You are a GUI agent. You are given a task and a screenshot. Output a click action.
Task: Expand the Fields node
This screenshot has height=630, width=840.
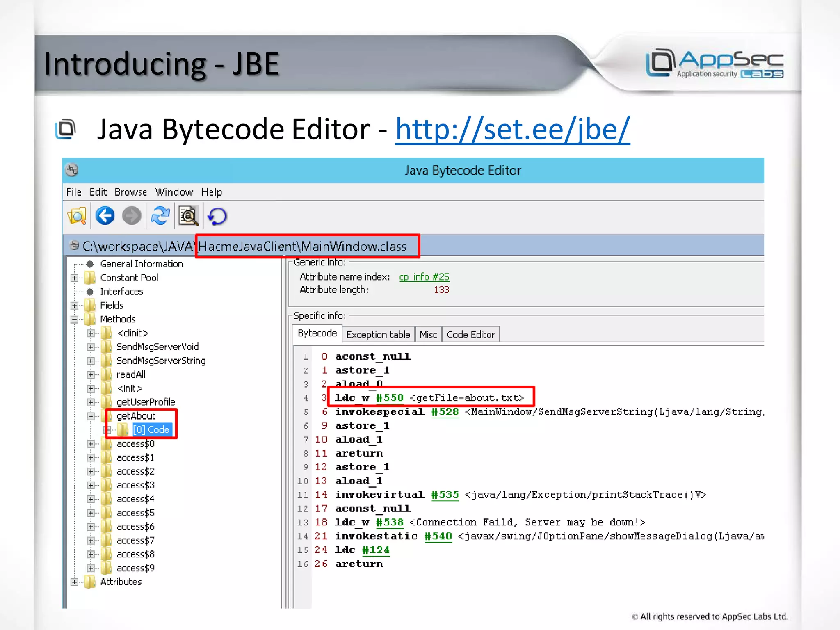click(74, 306)
